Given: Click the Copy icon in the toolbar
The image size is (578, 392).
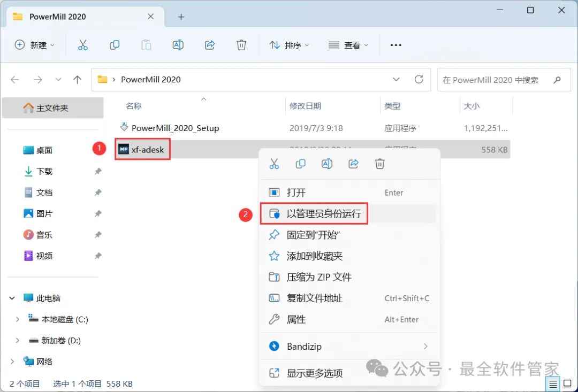Looking at the screenshot, I should point(115,45).
